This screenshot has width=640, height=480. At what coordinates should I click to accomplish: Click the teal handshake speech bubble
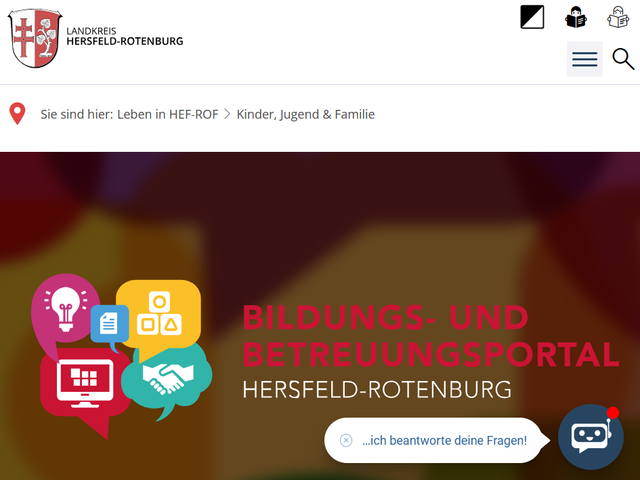(x=167, y=378)
